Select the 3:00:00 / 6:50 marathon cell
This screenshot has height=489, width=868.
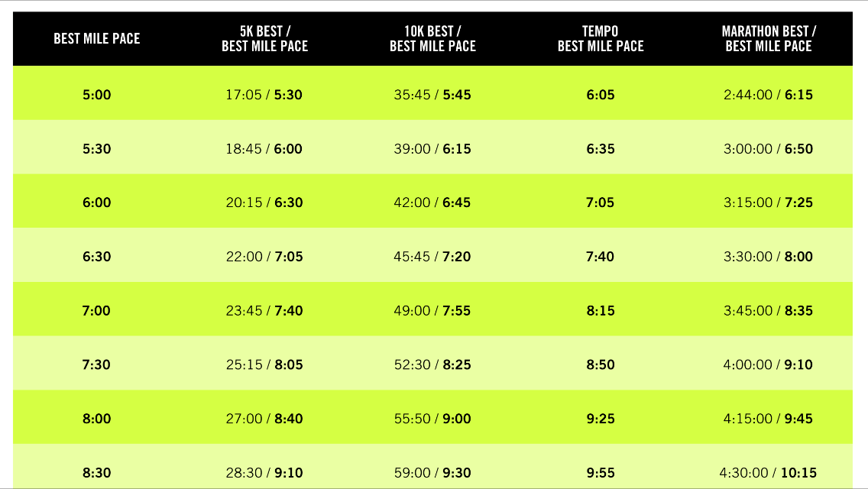(769, 149)
